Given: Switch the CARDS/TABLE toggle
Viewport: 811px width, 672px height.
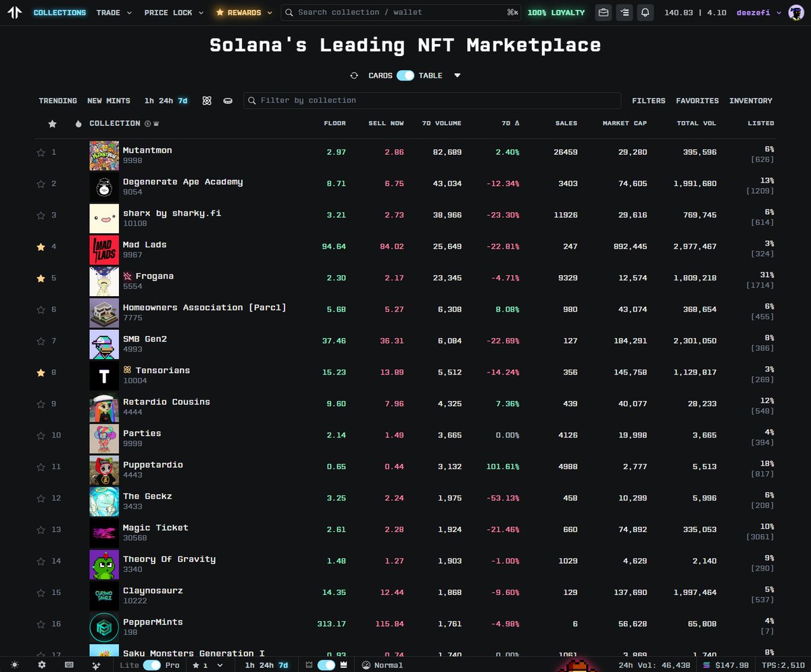Looking at the screenshot, I should click(x=405, y=76).
